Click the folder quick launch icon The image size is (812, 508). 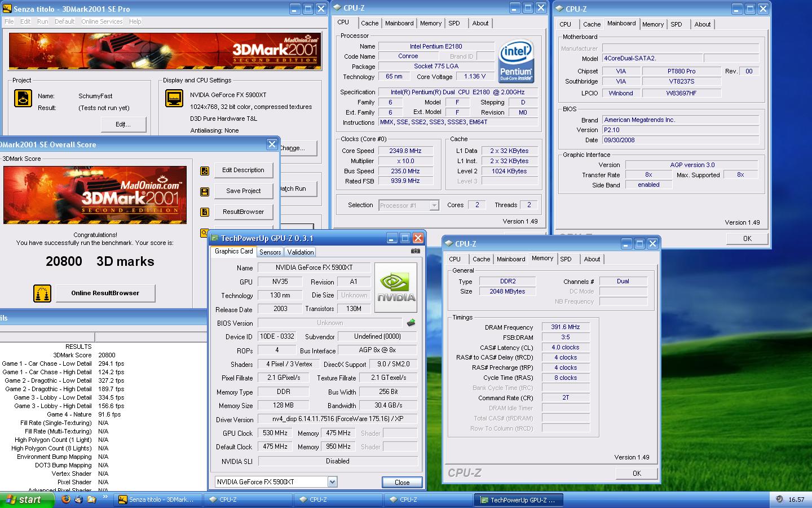click(91, 500)
